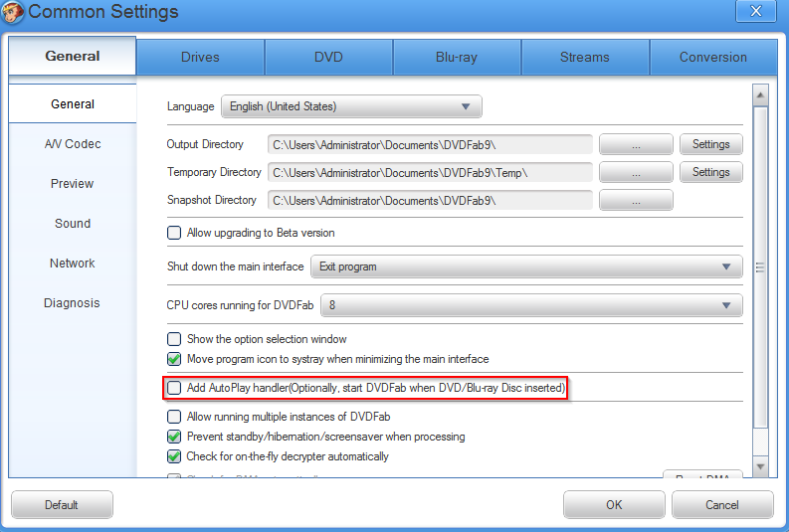Viewport: 789px width, 532px height.
Task: Switch to the Blu-ray tab
Action: [x=457, y=57]
